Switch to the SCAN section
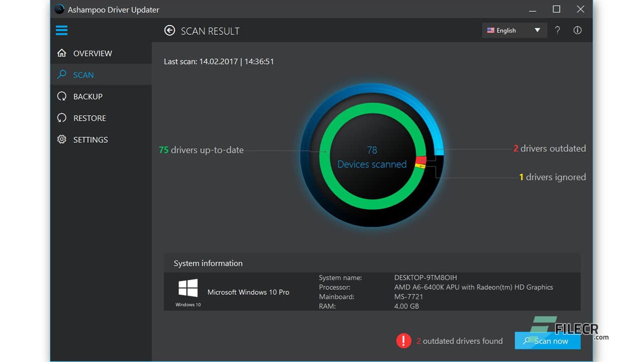 point(84,74)
